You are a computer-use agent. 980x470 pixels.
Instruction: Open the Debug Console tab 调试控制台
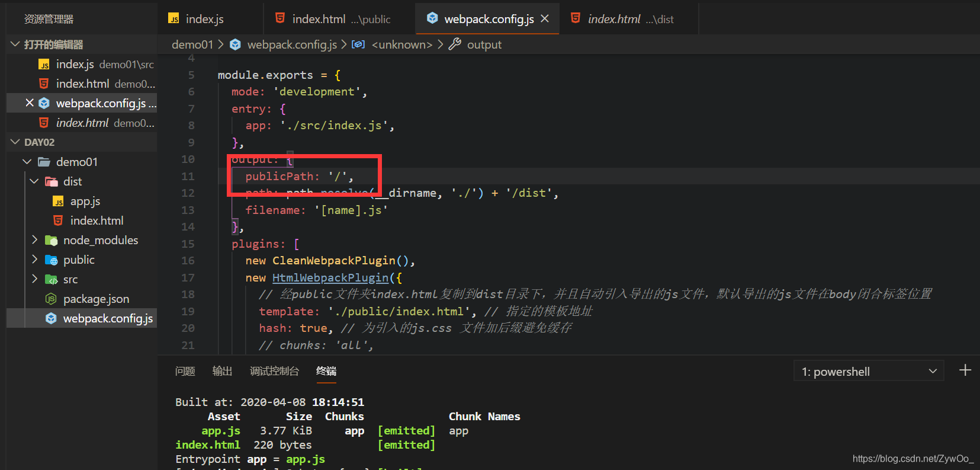[274, 371]
